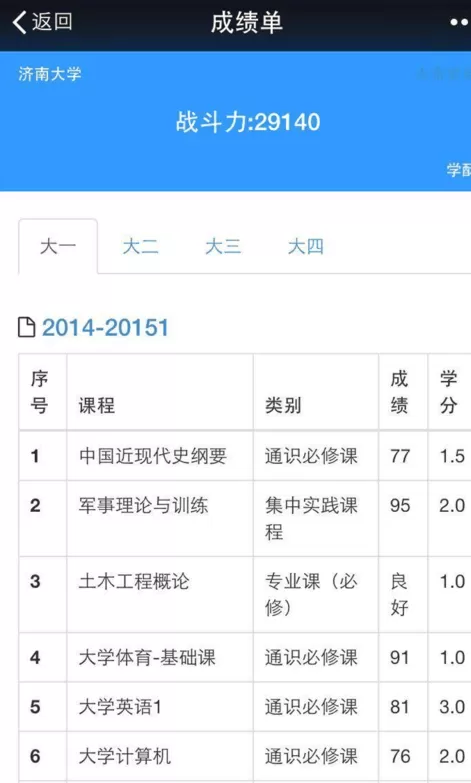Select course 大学英语1
471x783 pixels.
[120, 707]
